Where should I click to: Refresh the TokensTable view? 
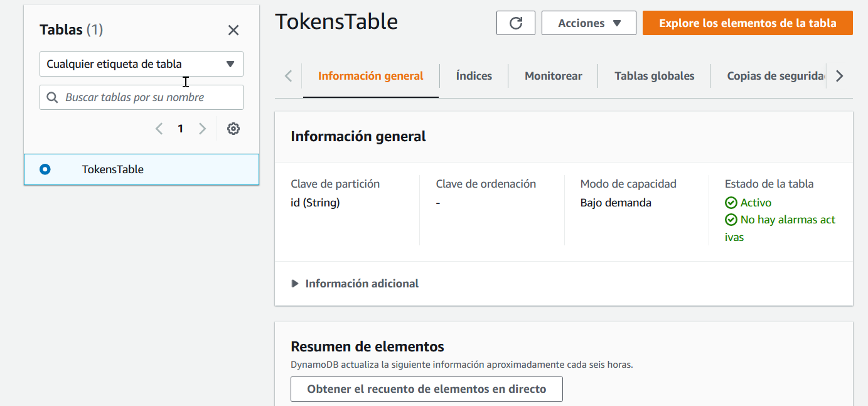coord(515,23)
